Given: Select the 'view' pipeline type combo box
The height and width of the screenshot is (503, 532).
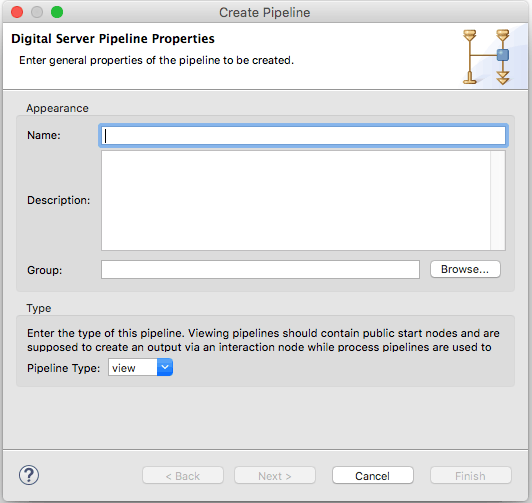Looking at the screenshot, I should coord(140,367).
